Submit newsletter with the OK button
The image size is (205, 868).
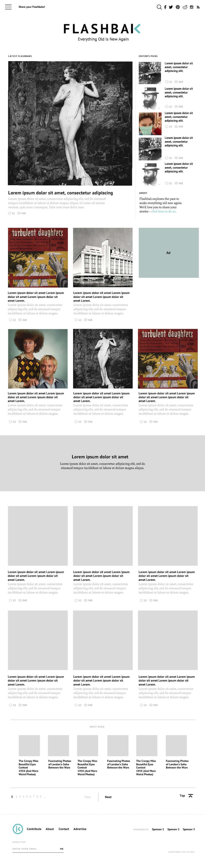tap(61, 848)
